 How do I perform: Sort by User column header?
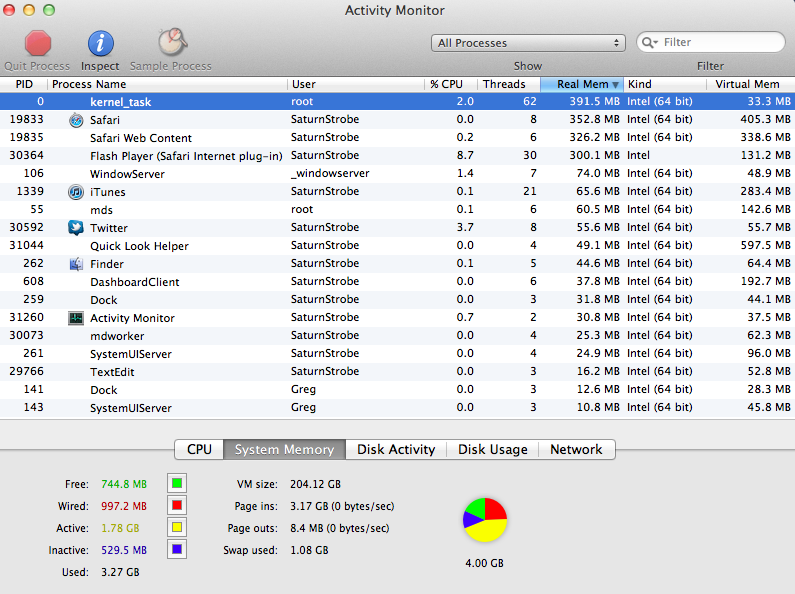(356, 84)
